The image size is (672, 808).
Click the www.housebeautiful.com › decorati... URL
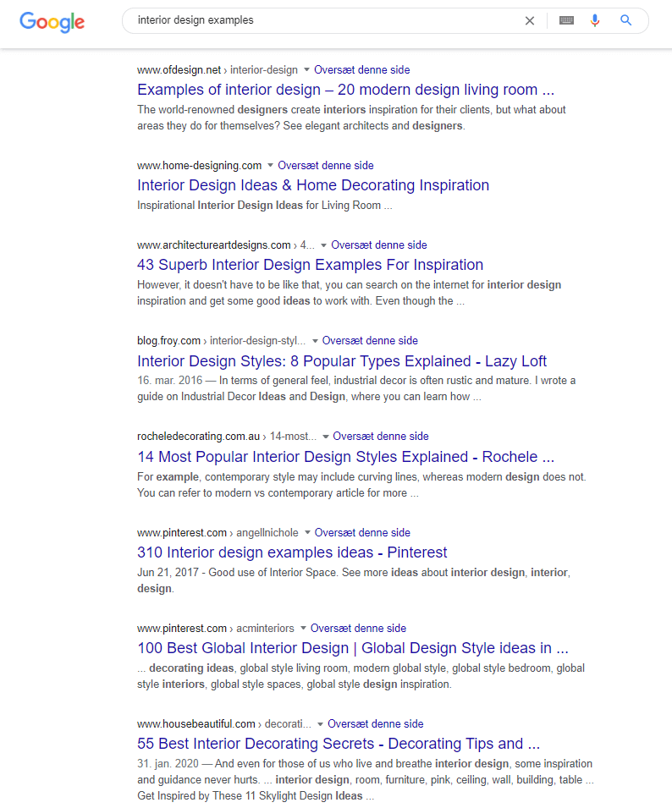tap(224, 723)
